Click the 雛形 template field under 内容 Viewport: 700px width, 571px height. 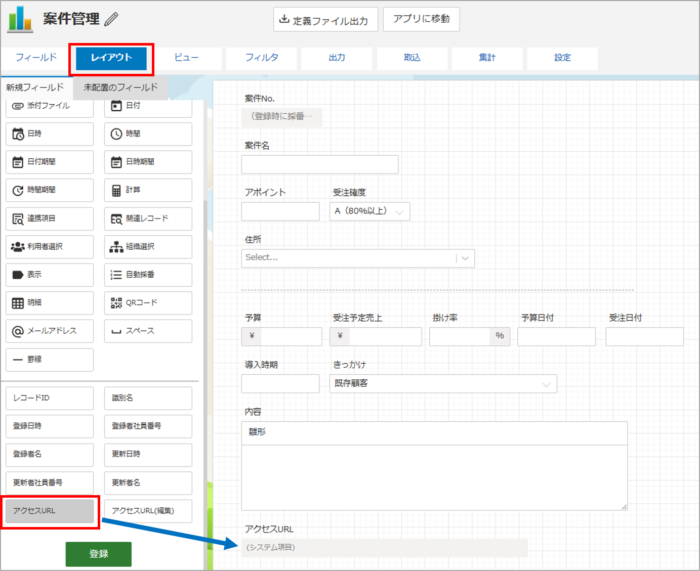click(x=434, y=433)
